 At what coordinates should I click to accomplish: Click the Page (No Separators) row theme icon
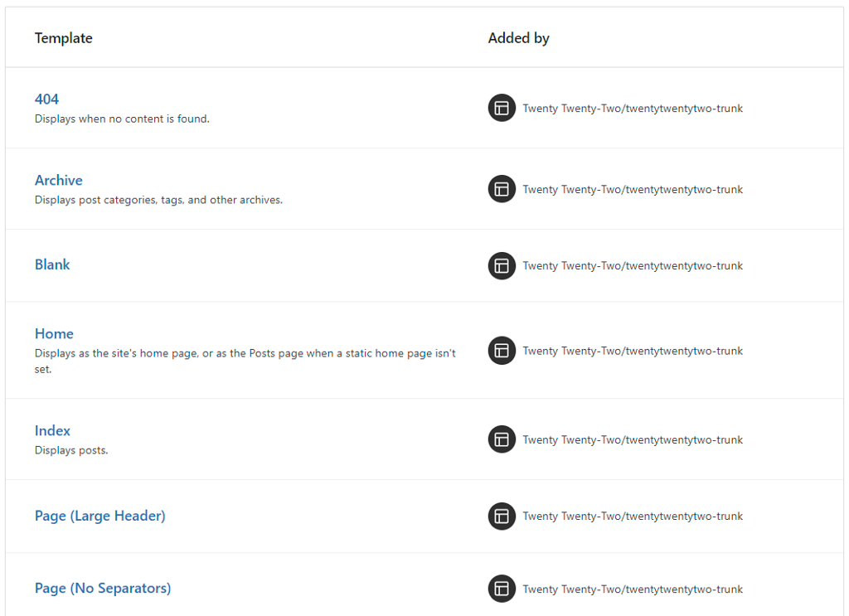(502, 589)
